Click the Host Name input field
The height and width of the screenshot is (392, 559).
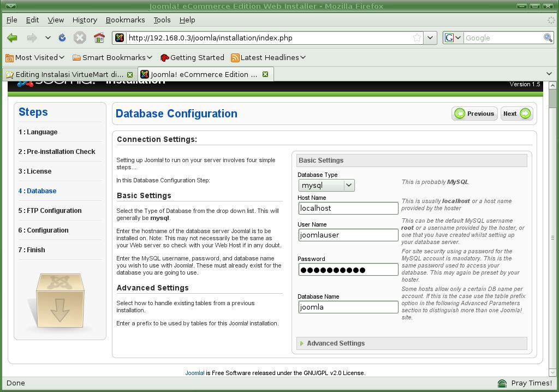pos(348,208)
